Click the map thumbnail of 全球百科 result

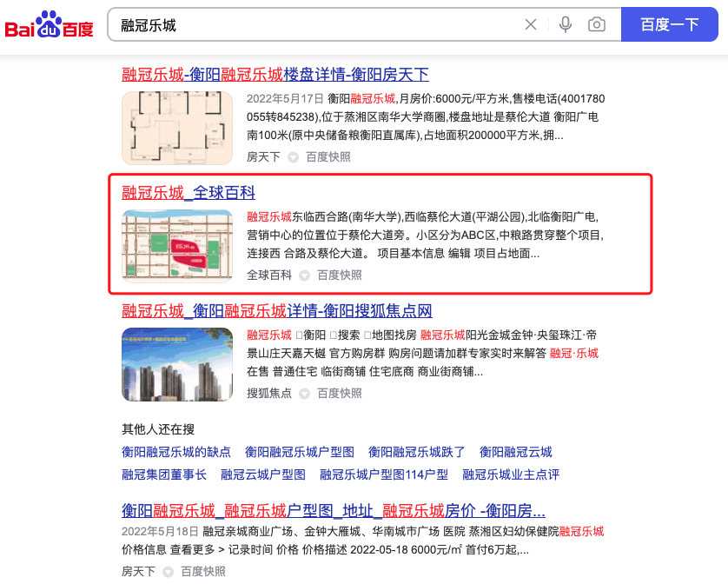tap(177, 246)
